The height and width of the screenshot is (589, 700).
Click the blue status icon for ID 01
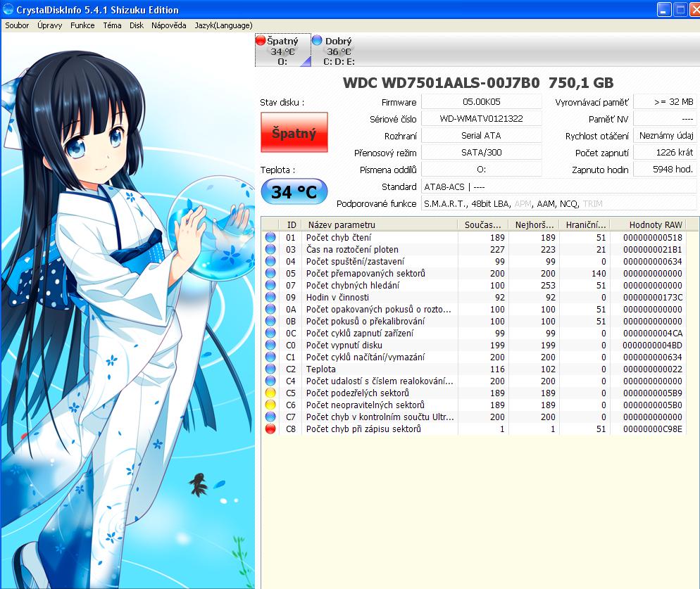click(x=270, y=237)
